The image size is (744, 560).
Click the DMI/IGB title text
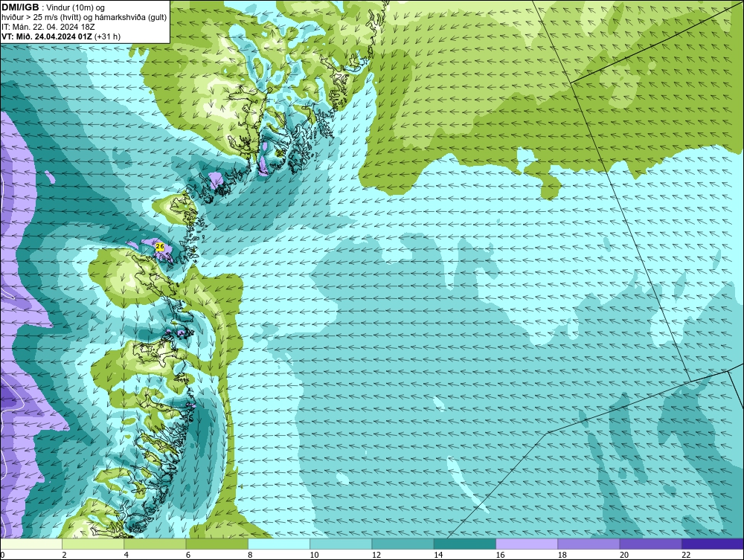20,7
